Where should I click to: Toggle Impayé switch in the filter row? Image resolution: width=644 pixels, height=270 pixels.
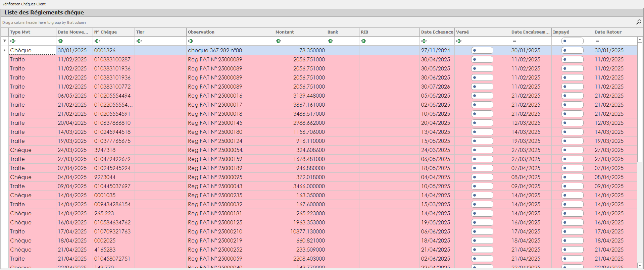[572, 41]
